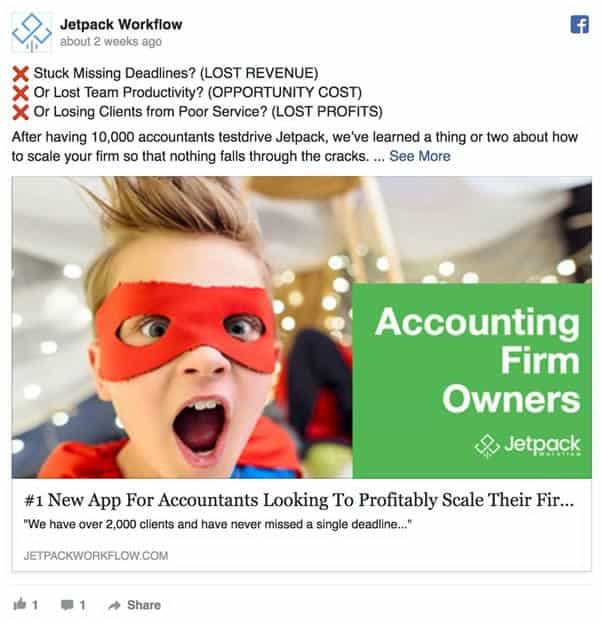Click the red X beside Lost Team Productivity
Image resolution: width=601 pixels, height=623 pixels.
(x=20, y=93)
